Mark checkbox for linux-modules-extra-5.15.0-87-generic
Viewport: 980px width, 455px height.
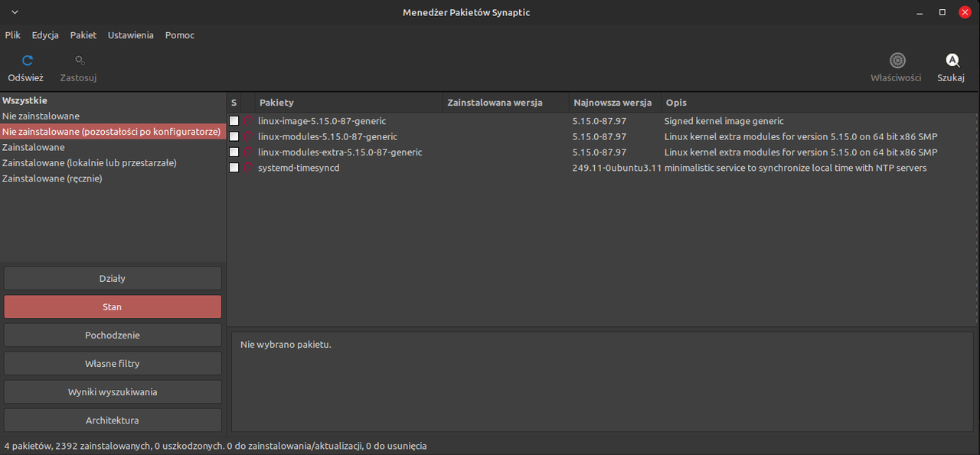pyautogui.click(x=234, y=152)
